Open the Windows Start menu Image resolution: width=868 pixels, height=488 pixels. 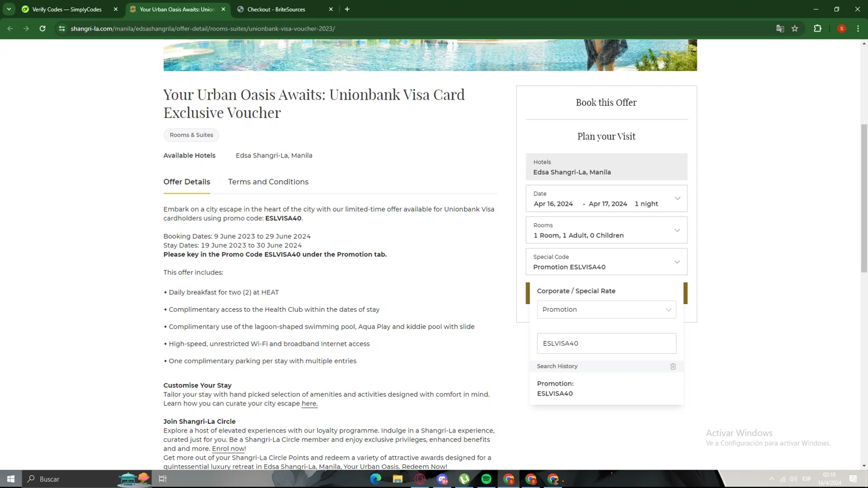pos(10,479)
